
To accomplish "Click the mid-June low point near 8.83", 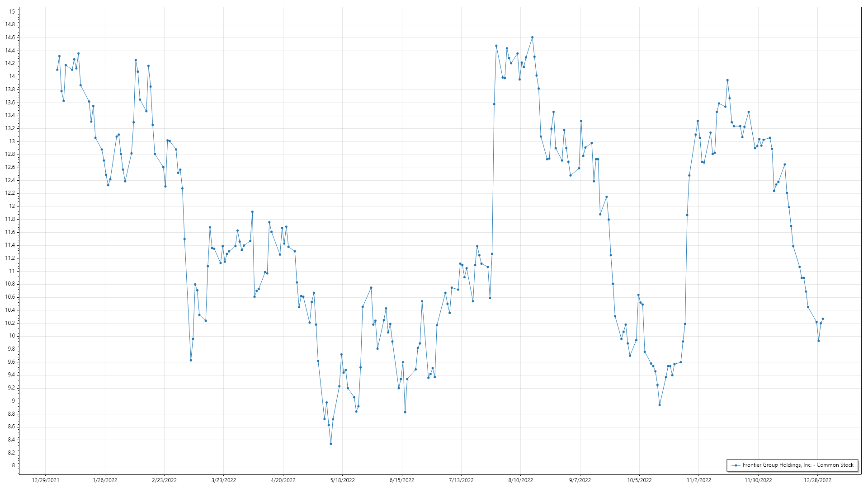I will [x=405, y=412].
